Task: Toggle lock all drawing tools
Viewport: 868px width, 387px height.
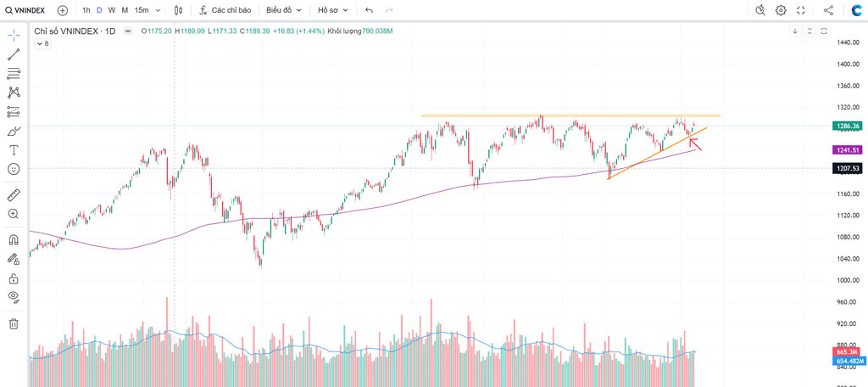Action: pos(14,278)
